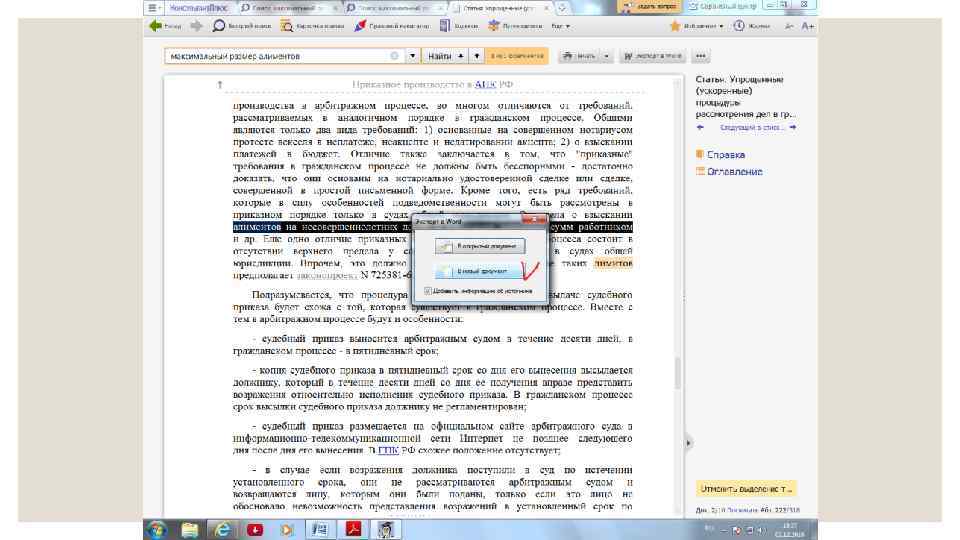Viewport: 960px width, 540px height.
Task: Click the orange fragments button beside Найти
Action: click(x=517, y=56)
